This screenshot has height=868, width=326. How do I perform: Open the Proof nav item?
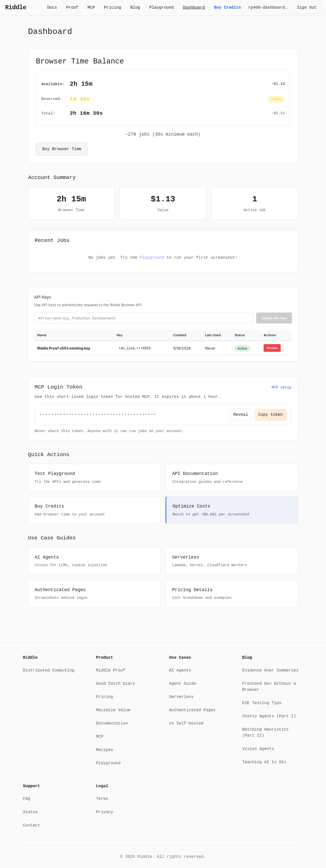click(72, 7)
